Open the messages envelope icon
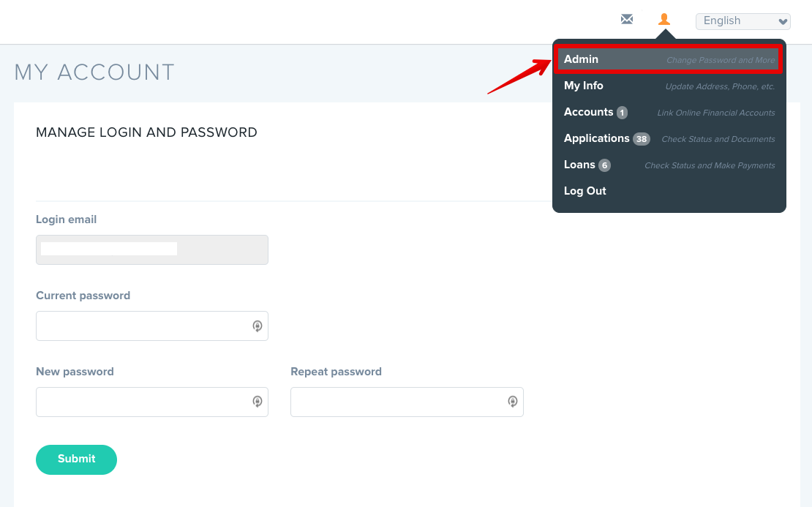 point(627,20)
